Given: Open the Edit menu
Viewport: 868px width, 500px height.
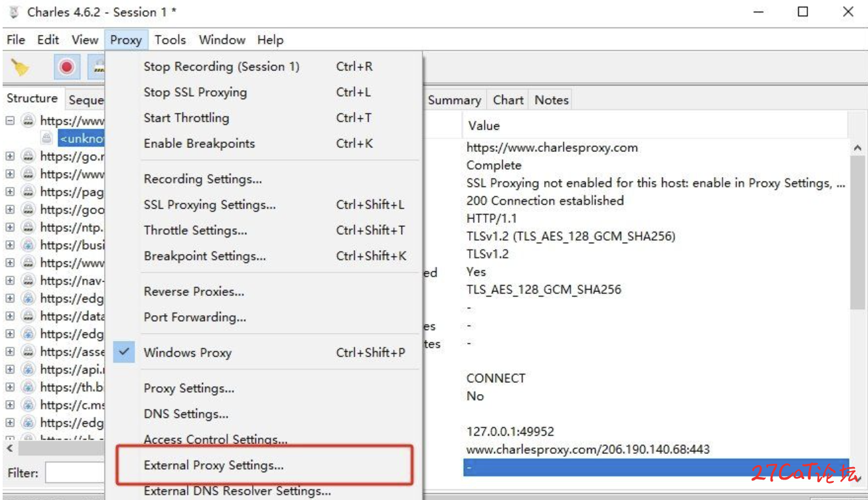Looking at the screenshot, I should 48,40.
